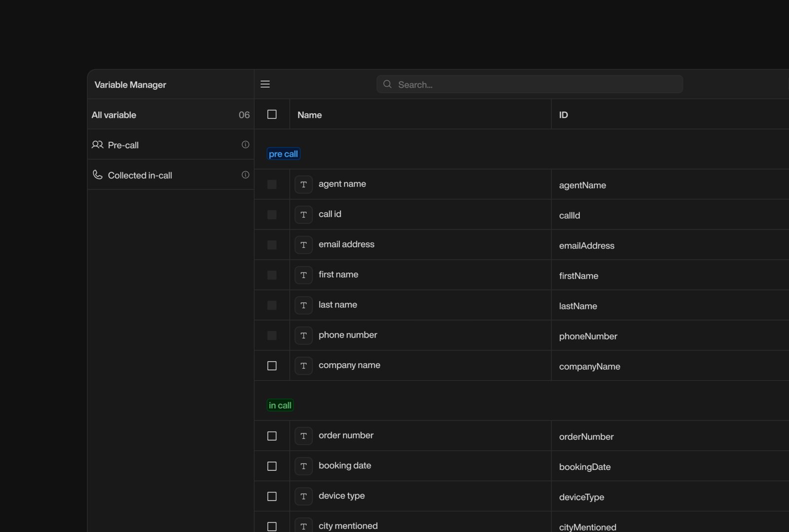The image size is (789, 532).
Task: Check the call id row checkbox
Action: pyautogui.click(x=272, y=214)
